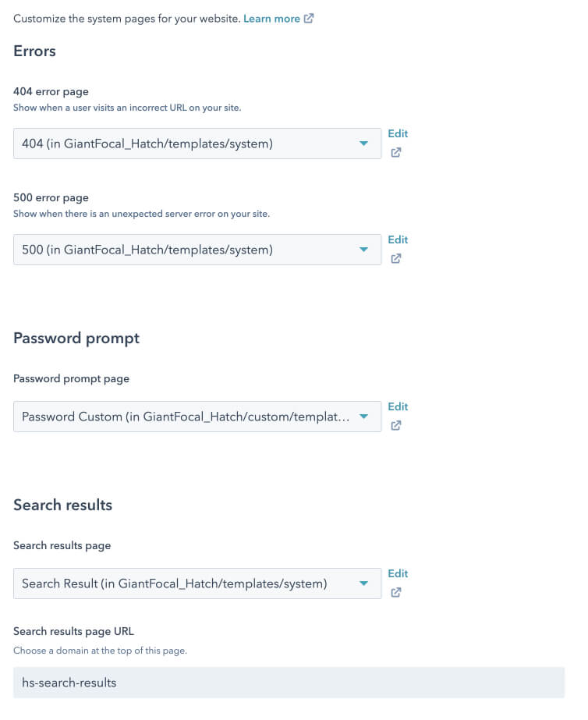The image size is (588, 720).
Task: Edit the Search results page template
Action: [398, 574]
